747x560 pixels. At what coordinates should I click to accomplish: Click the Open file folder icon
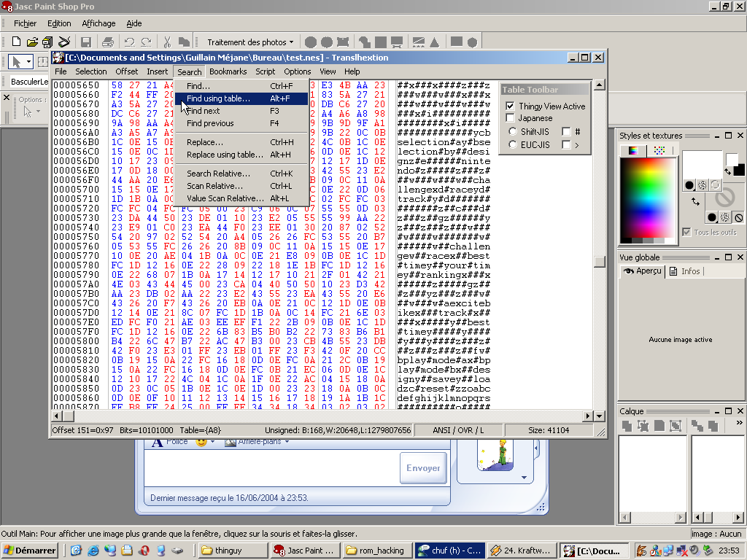click(x=32, y=42)
